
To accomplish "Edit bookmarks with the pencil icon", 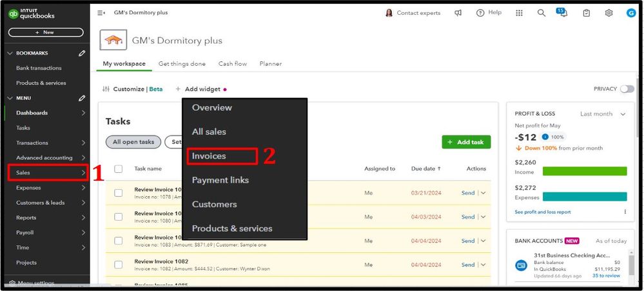I will point(82,53).
